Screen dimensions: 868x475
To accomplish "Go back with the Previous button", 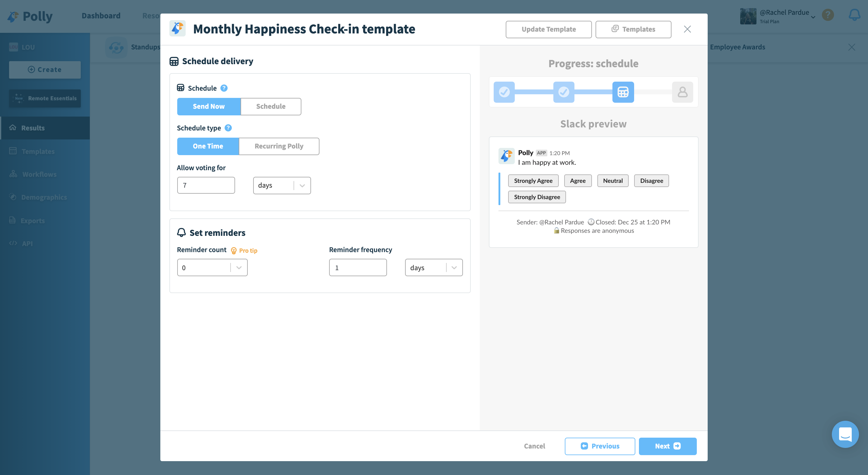I will coord(600,446).
